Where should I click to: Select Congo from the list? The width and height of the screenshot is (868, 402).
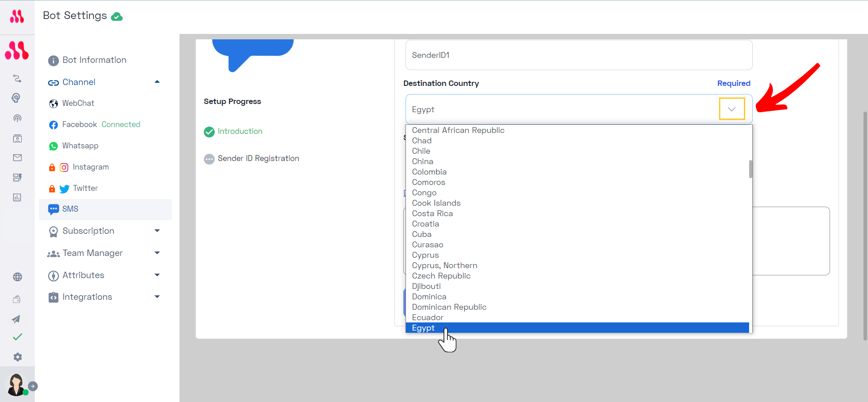577,193
